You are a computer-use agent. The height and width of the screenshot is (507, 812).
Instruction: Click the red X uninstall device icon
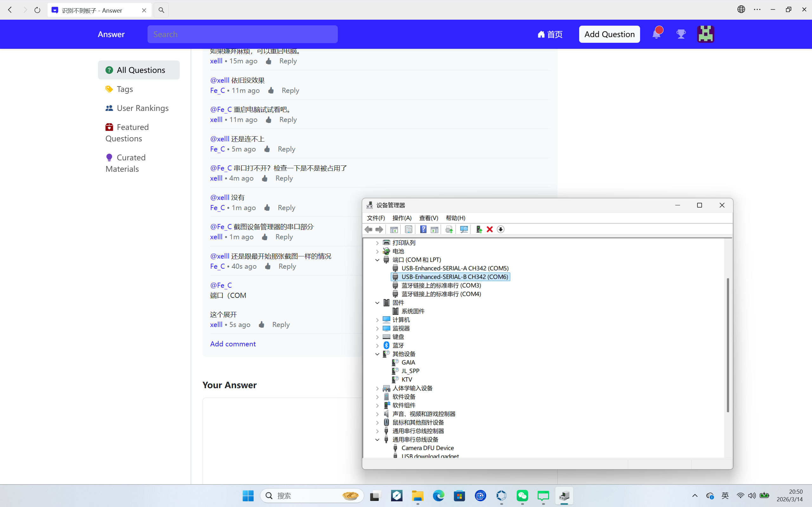coord(489,229)
